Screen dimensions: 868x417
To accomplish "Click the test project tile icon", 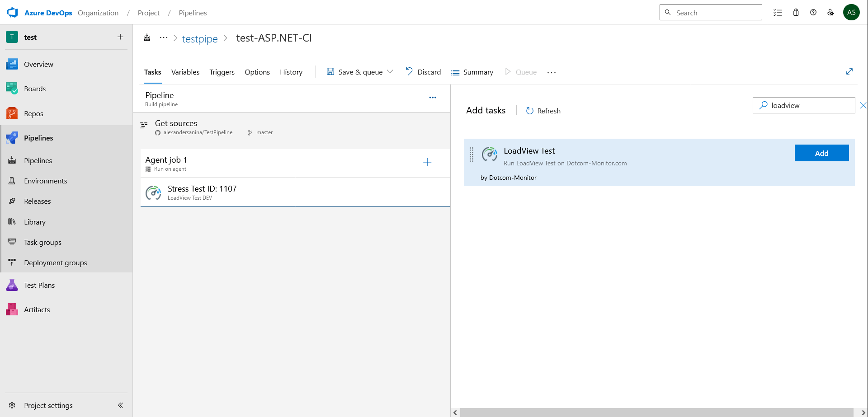I will coord(12,37).
